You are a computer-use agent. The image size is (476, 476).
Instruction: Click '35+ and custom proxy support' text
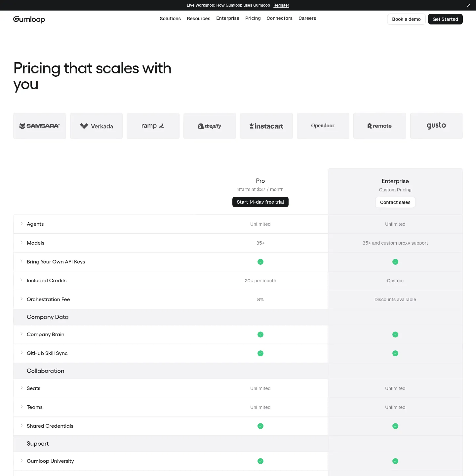pos(395,243)
